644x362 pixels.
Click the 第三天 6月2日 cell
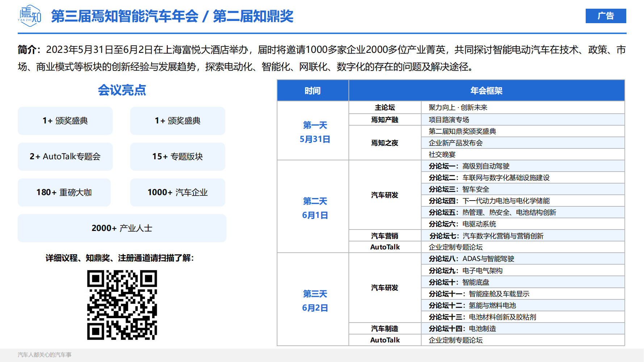click(x=313, y=299)
